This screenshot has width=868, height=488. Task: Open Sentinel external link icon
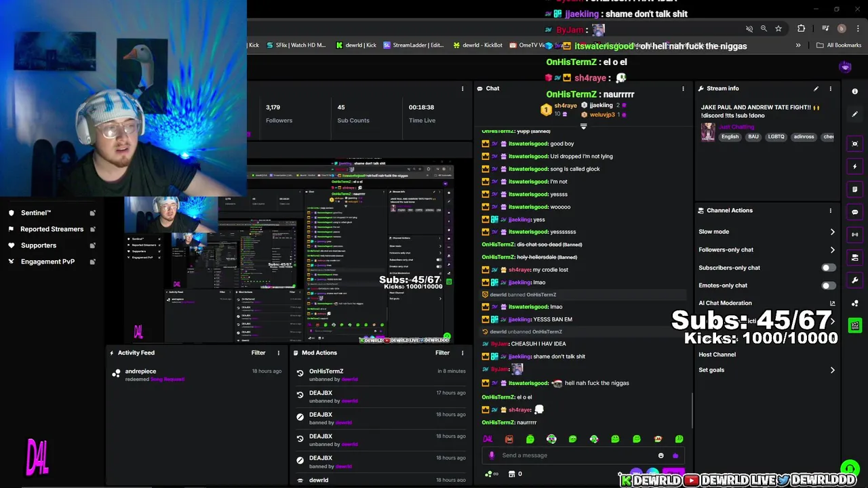[x=93, y=213]
